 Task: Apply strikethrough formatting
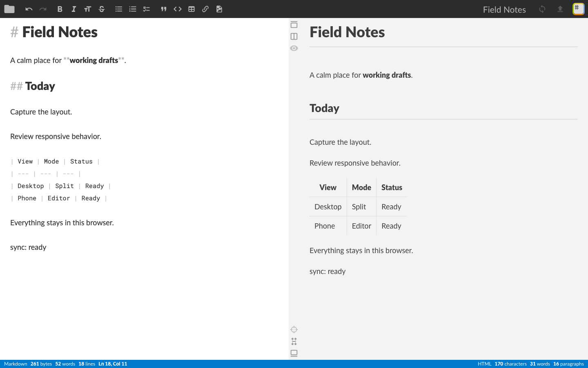(102, 9)
